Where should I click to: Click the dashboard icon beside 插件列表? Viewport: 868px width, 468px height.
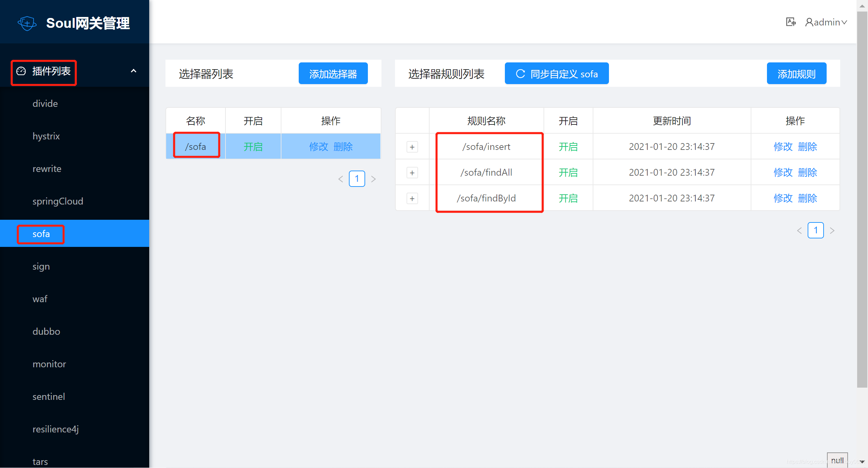[x=21, y=71]
